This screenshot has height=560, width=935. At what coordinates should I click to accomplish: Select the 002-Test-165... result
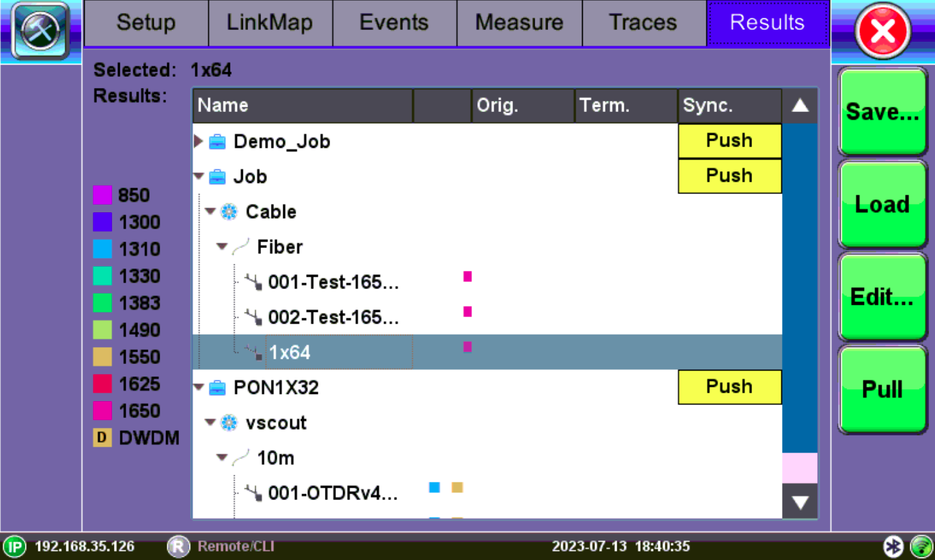coord(333,317)
